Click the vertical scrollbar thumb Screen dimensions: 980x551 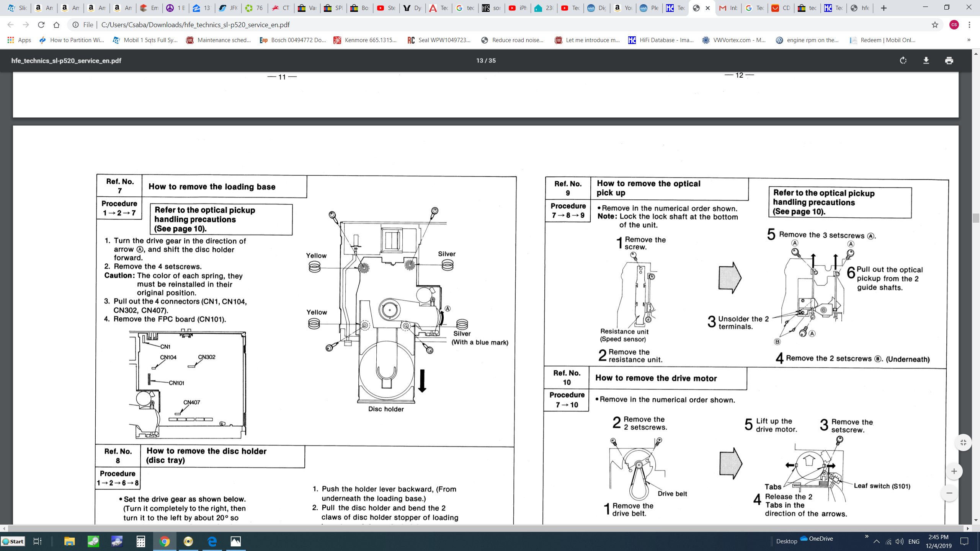(x=976, y=218)
